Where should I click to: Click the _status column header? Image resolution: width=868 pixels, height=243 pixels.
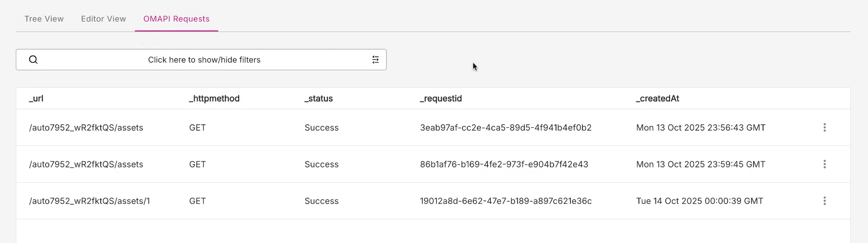tap(319, 99)
